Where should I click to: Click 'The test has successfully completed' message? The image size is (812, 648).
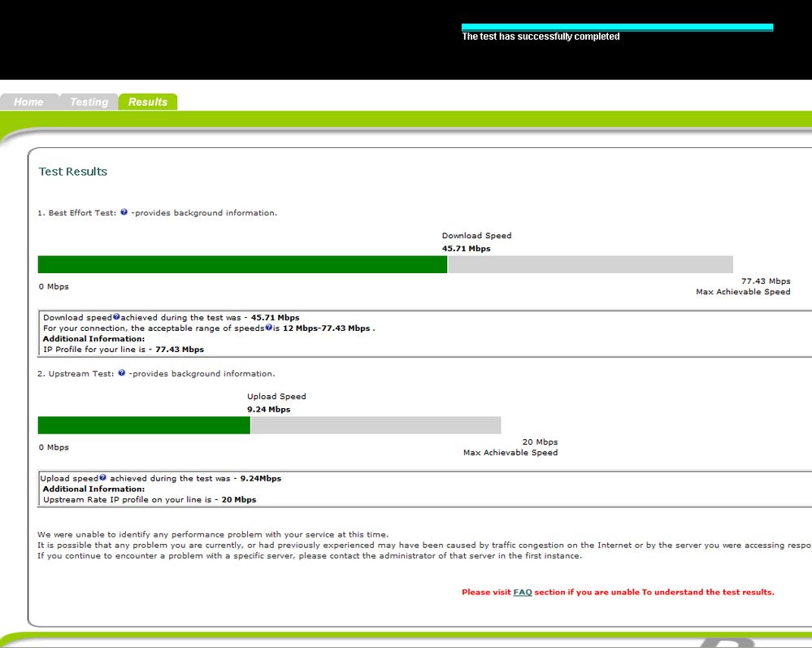(541, 37)
